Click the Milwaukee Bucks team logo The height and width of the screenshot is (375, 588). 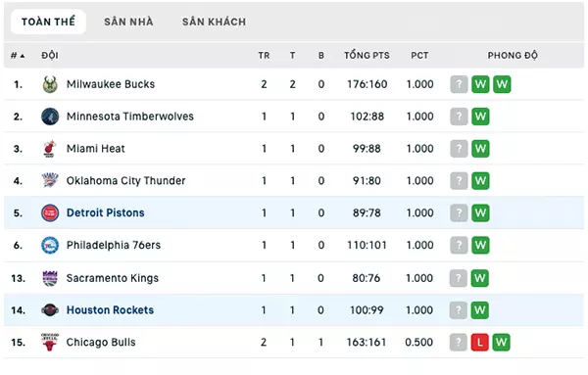coord(50,84)
